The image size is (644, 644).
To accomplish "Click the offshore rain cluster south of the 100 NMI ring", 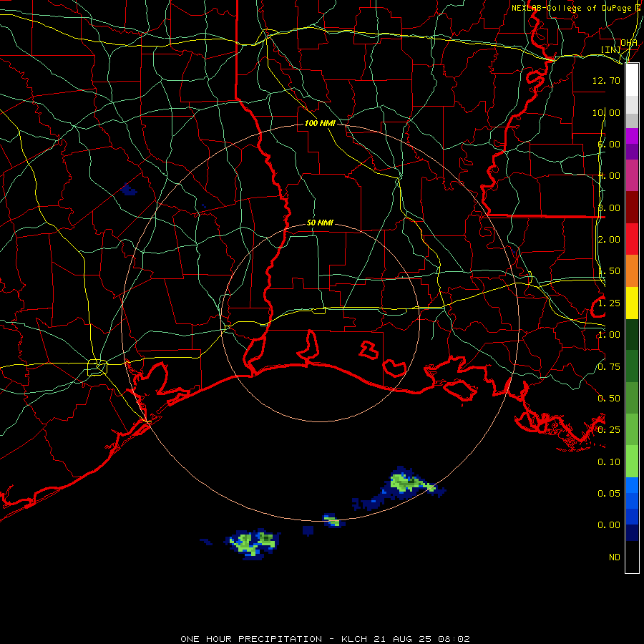I will click(253, 544).
